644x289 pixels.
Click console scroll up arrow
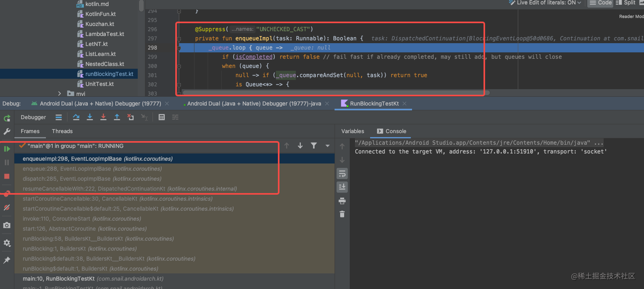[x=342, y=146]
